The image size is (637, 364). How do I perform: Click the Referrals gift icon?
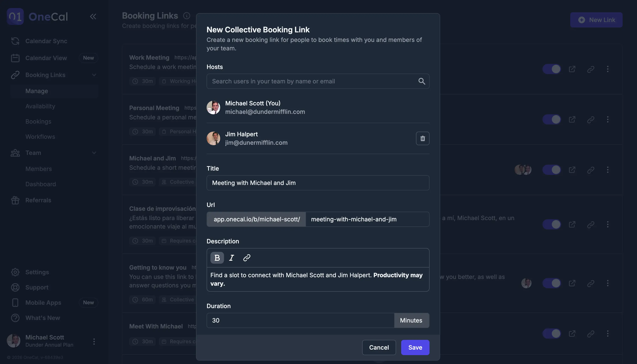tap(15, 200)
